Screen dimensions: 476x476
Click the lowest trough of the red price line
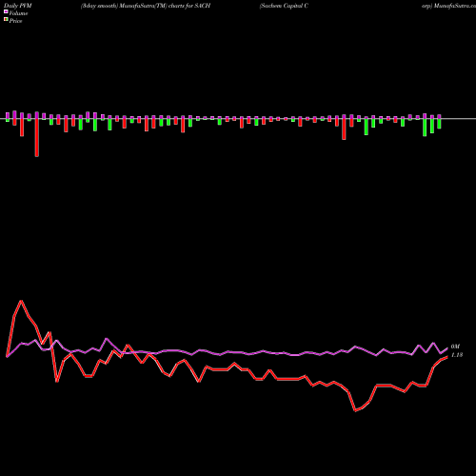coord(355,410)
